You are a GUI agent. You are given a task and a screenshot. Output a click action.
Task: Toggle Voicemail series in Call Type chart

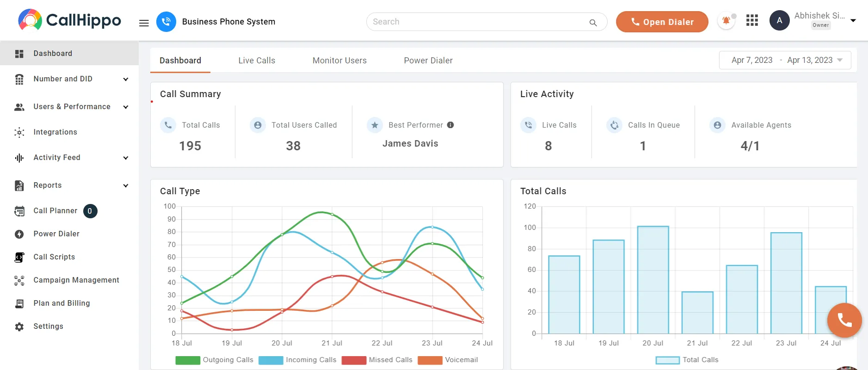coord(448,360)
